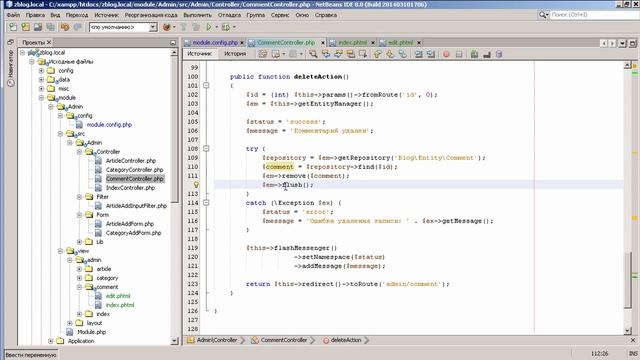
Task: Open the Отладка menu
Action: [229, 15]
